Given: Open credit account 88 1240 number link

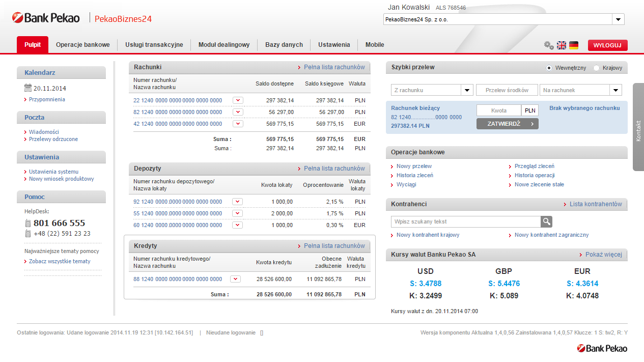Looking at the screenshot, I should [178, 279].
